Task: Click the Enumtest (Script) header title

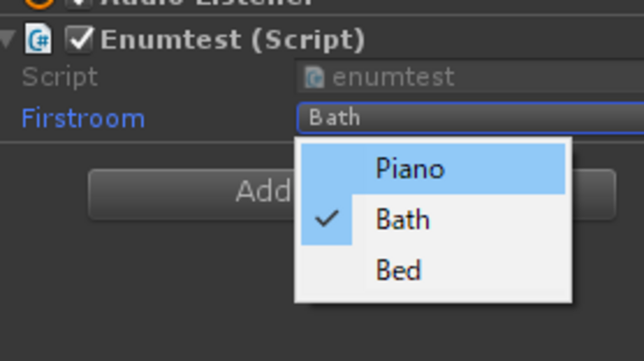Action: [233, 40]
